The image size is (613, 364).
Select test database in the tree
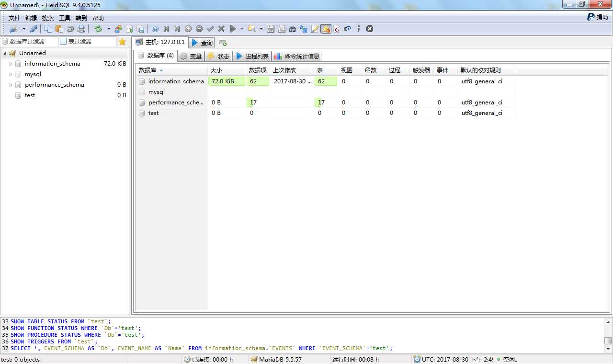[30, 95]
